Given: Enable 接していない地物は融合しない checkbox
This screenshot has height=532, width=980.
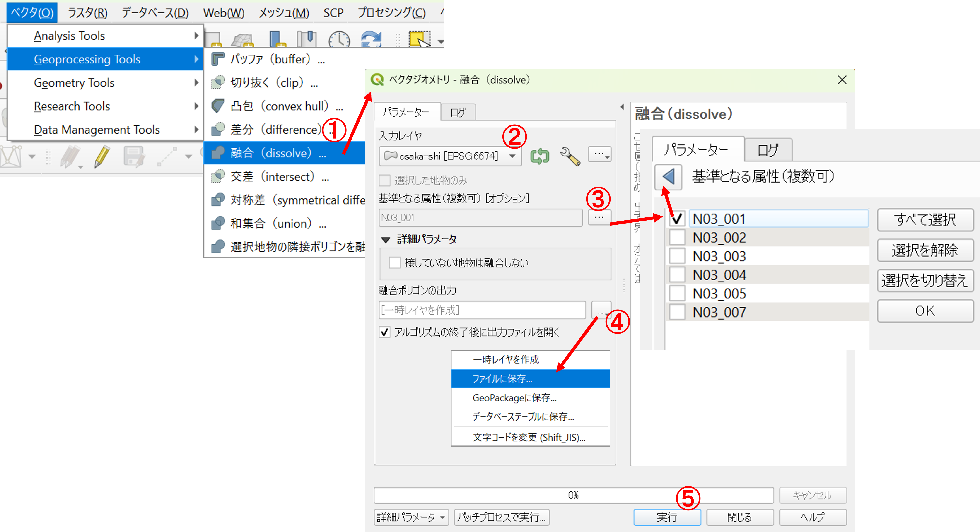Looking at the screenshot, I should (394, 262).
